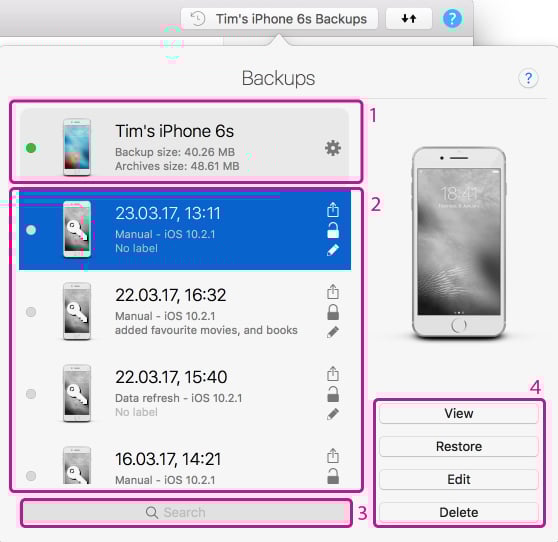Click the large iPhone preview image
558x542 pixels.
(x=459, y=242)
